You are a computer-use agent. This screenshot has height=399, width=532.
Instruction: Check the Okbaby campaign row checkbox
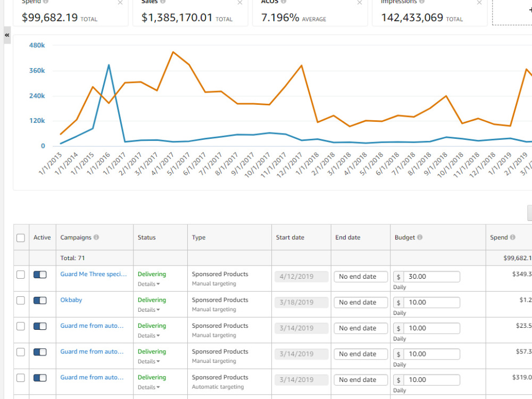coord(21,300)
